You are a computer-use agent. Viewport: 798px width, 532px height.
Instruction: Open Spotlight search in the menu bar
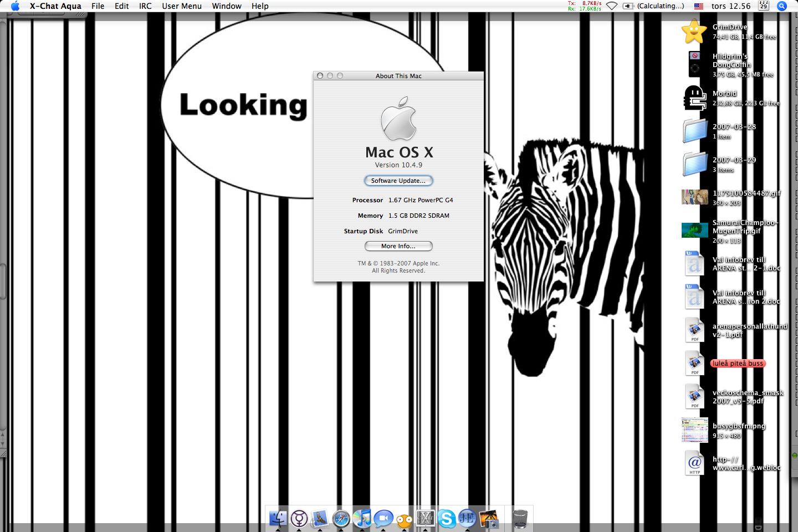click(782, 6)
